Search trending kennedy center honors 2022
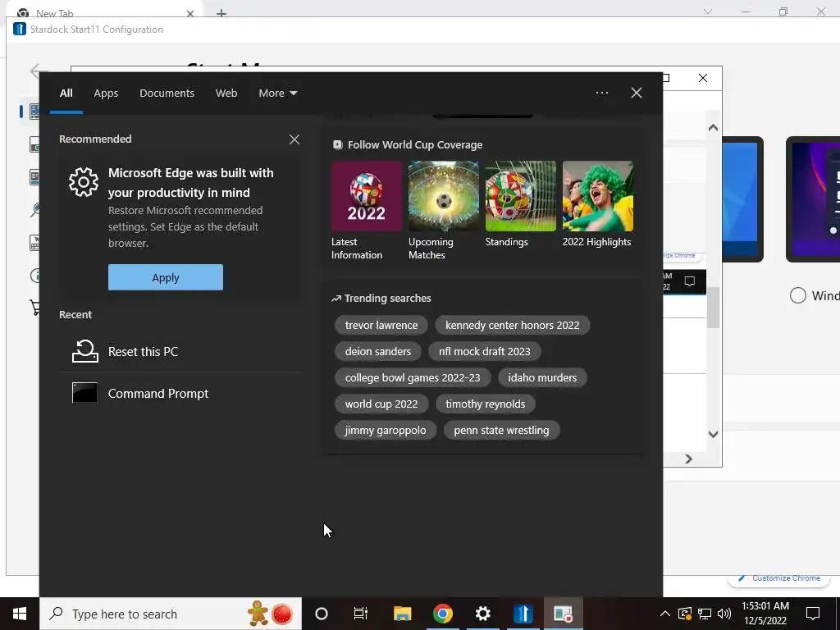Image resolution: width=840 pixels, height=630 pixels. [x=512, y=325]
